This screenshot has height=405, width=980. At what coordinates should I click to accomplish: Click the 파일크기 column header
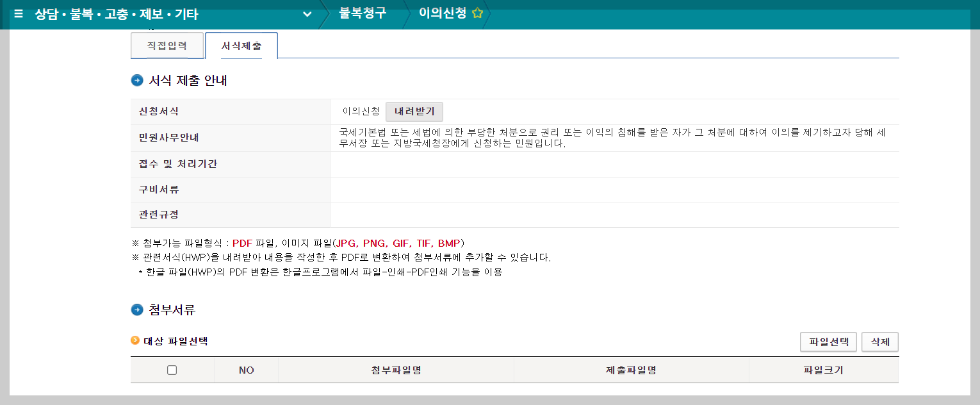[824, 370]
